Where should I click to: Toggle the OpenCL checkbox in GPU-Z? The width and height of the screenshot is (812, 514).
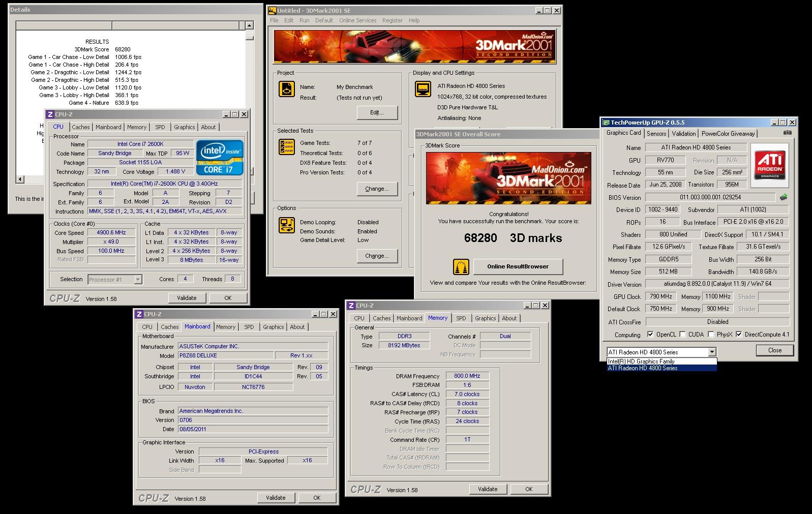click(650, 335)
